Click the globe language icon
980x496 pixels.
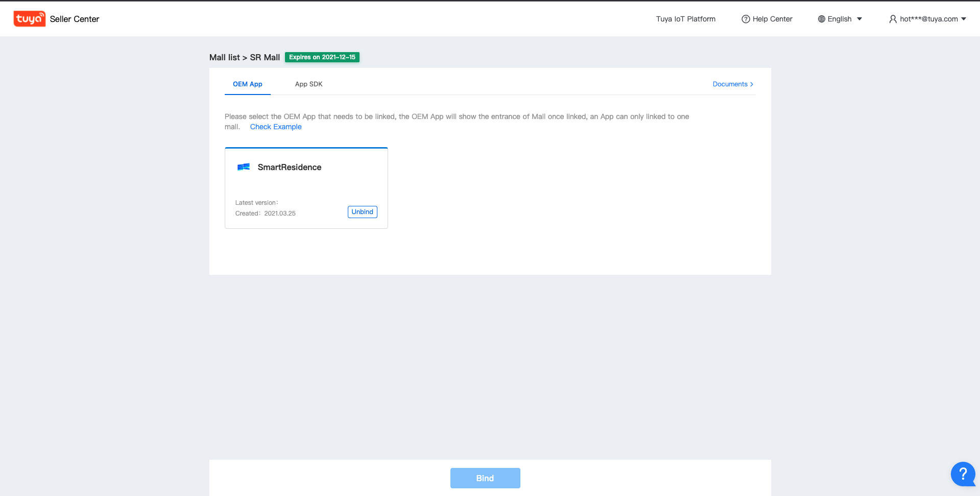(x=822, y=18)
